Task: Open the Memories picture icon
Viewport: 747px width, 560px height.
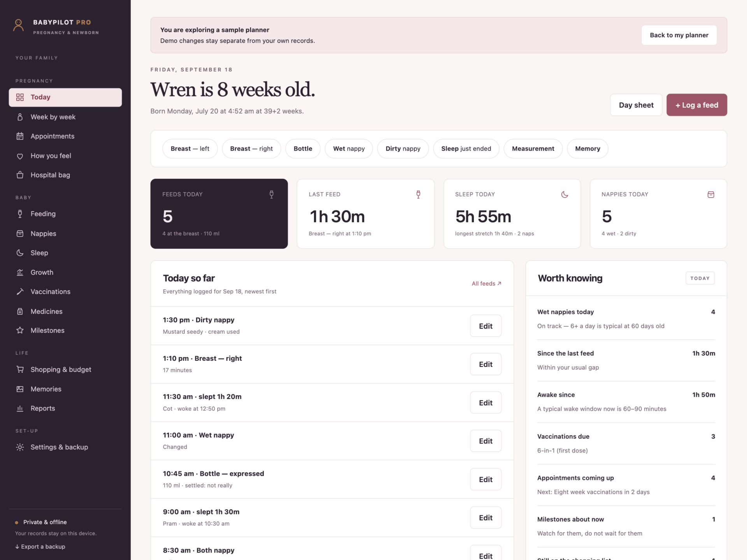Action: pos(20,389)
